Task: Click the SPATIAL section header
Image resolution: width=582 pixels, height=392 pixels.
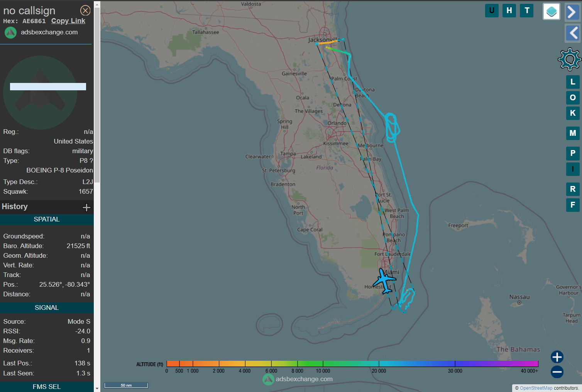Action: pyautogui.click(x=47, y=220)
